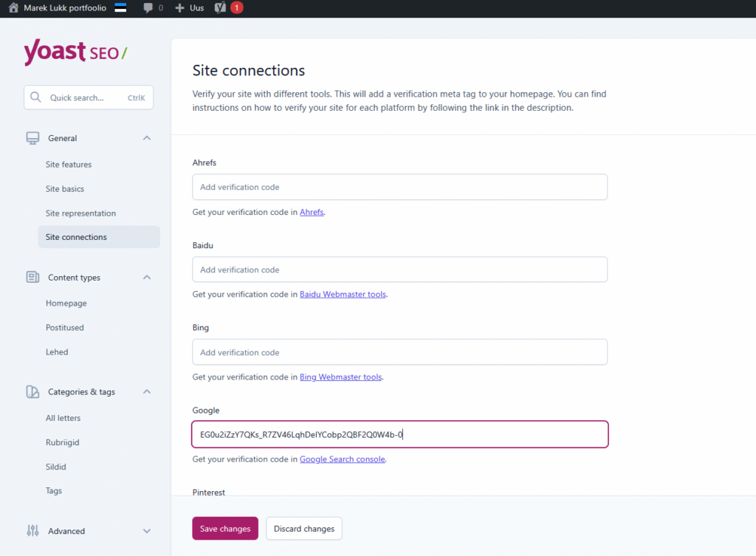Follow the Google Search console link
The height and width of the screenshot is (556, 756).
(342, 459)
